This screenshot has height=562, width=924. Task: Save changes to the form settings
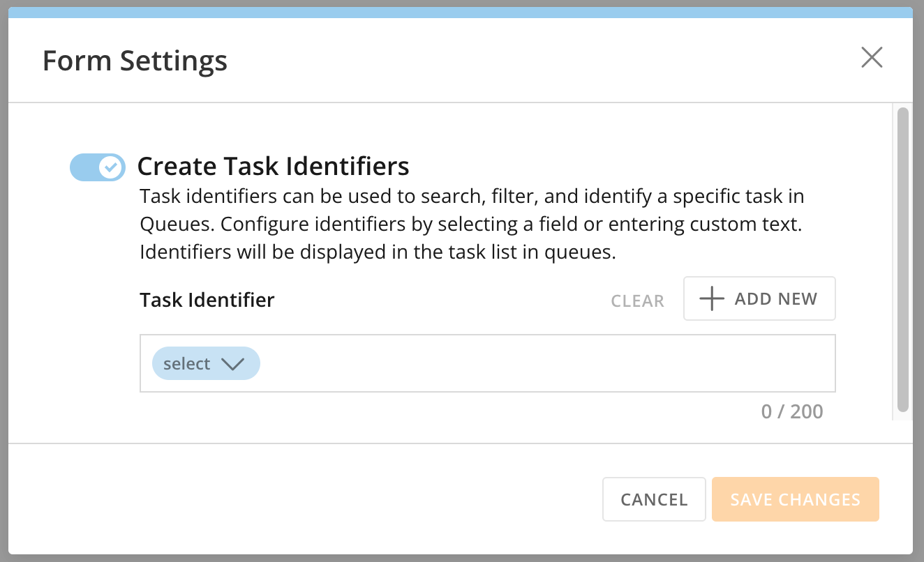(795, 499)
